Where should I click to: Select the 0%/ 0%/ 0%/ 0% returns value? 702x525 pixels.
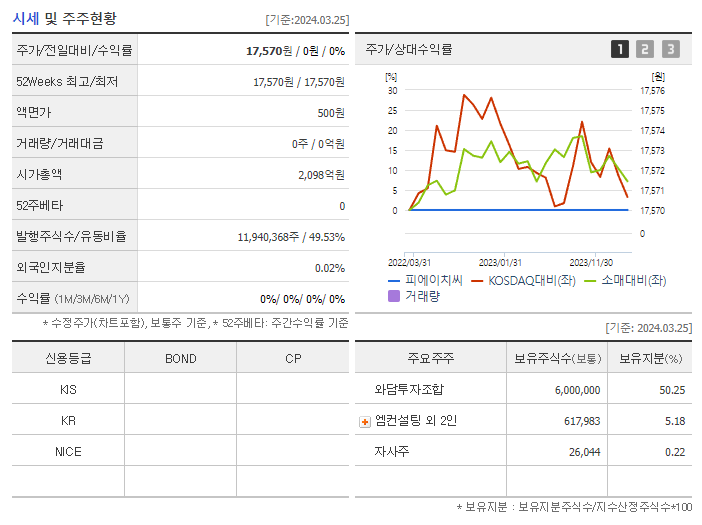[302, 299]
